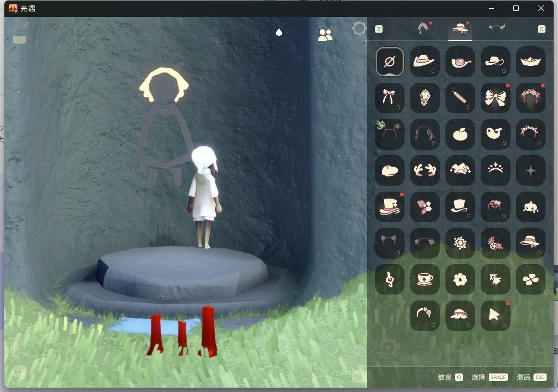Open the settings gear icon
The height and width of the screenshot is (392, 558).
point(359,28)
